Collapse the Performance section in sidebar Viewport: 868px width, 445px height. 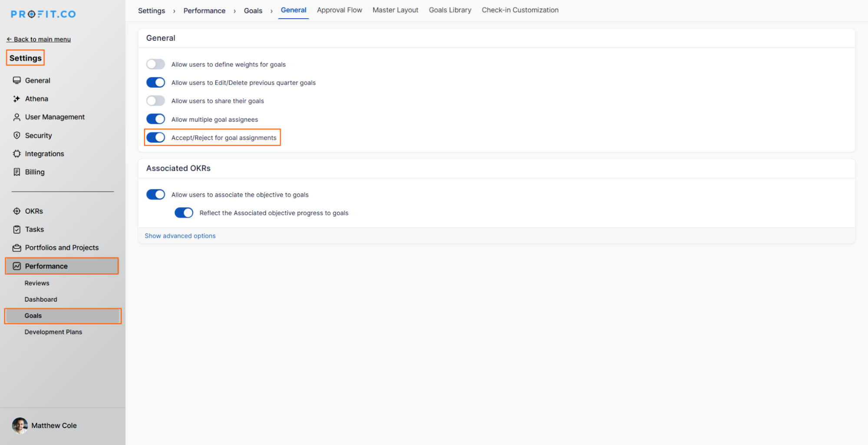46,266
